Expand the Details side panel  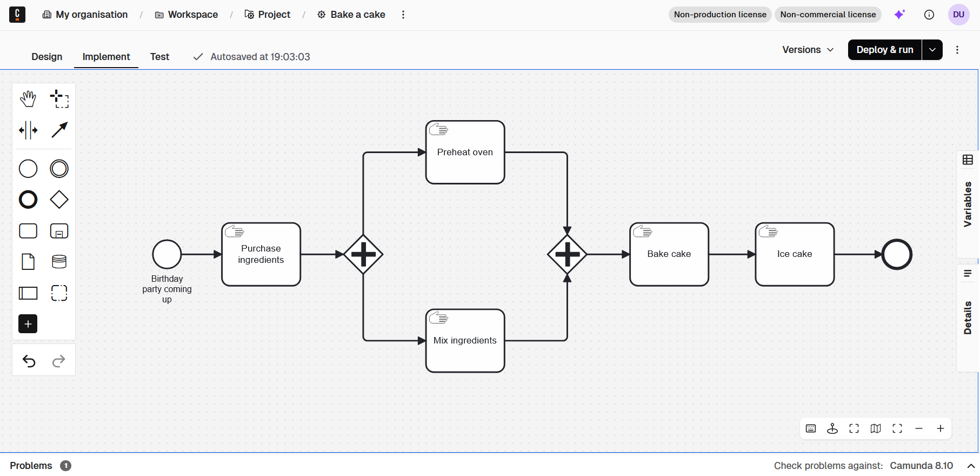coord(968,318)
